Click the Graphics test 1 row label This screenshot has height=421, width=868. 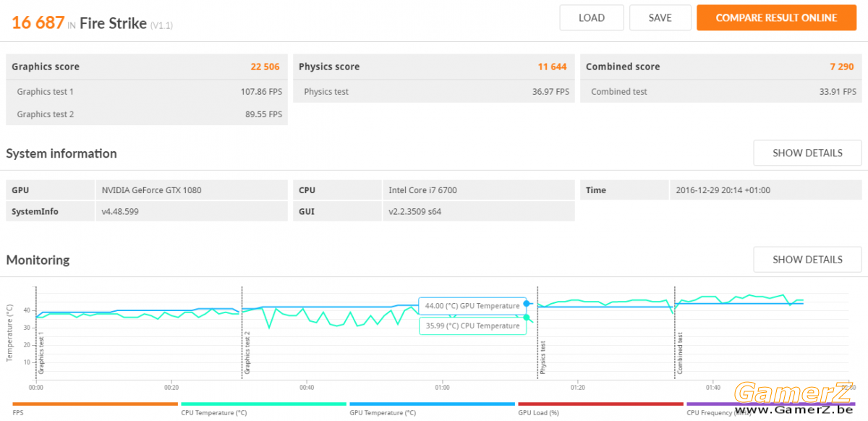(46, 92)
